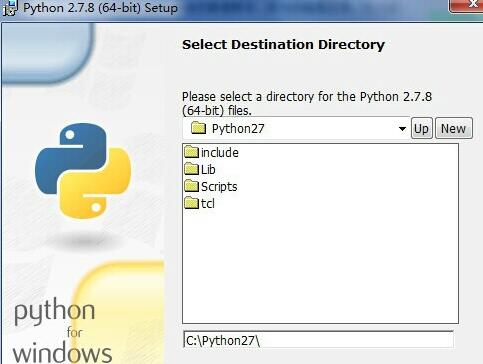Screen dimensions: 483x364
Task: Select the tcl folder icon
Action: (192, 203)
